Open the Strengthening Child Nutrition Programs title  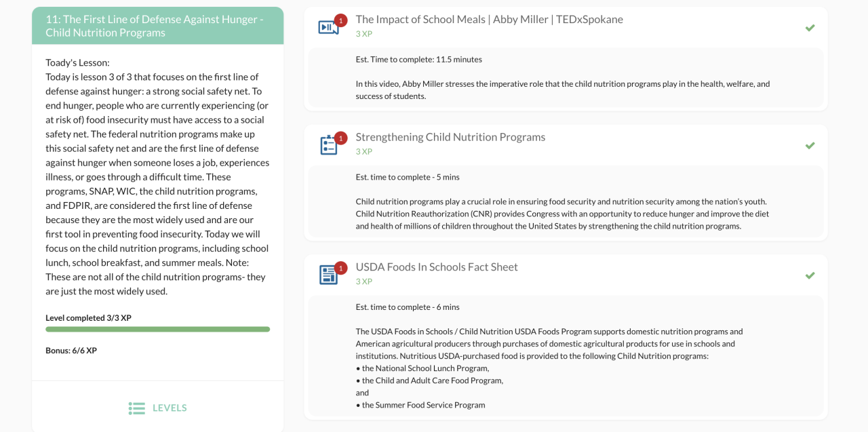coord(450,137)
